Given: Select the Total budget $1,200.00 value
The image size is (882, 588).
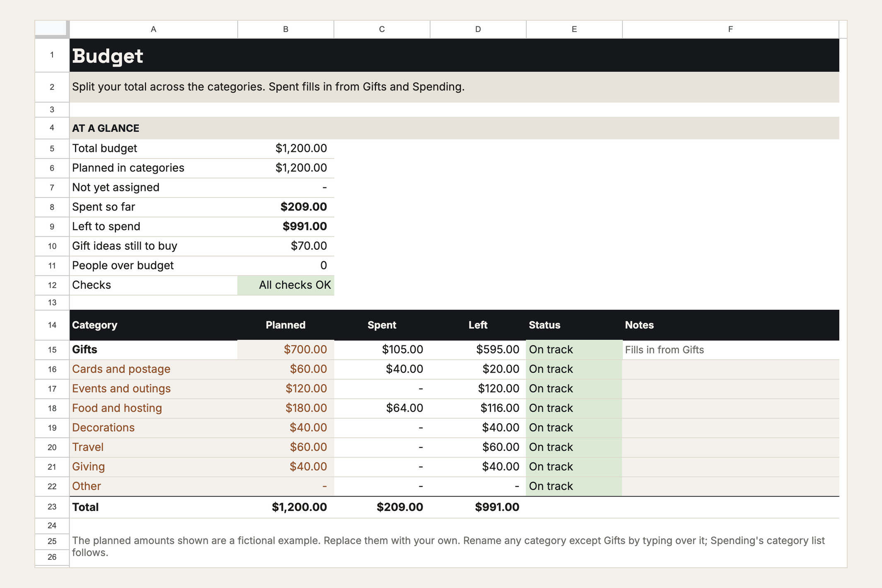Looking at the screenshot, I should click(286, 148).
